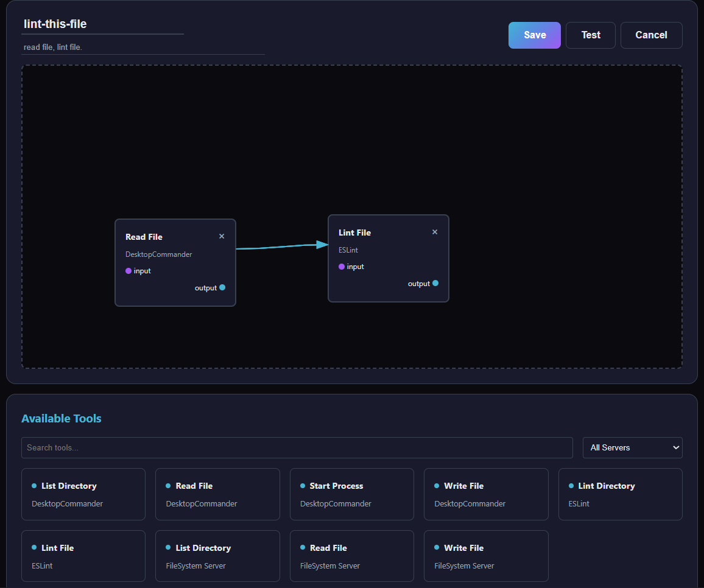Select the input port on Lint File node
704x588 pixels.
(x=342, y=266)
